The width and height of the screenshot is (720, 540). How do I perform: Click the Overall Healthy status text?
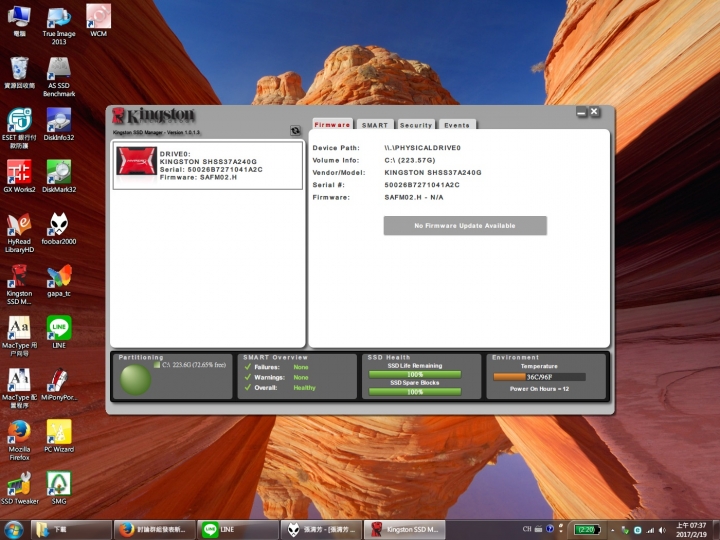pos(304,388)
